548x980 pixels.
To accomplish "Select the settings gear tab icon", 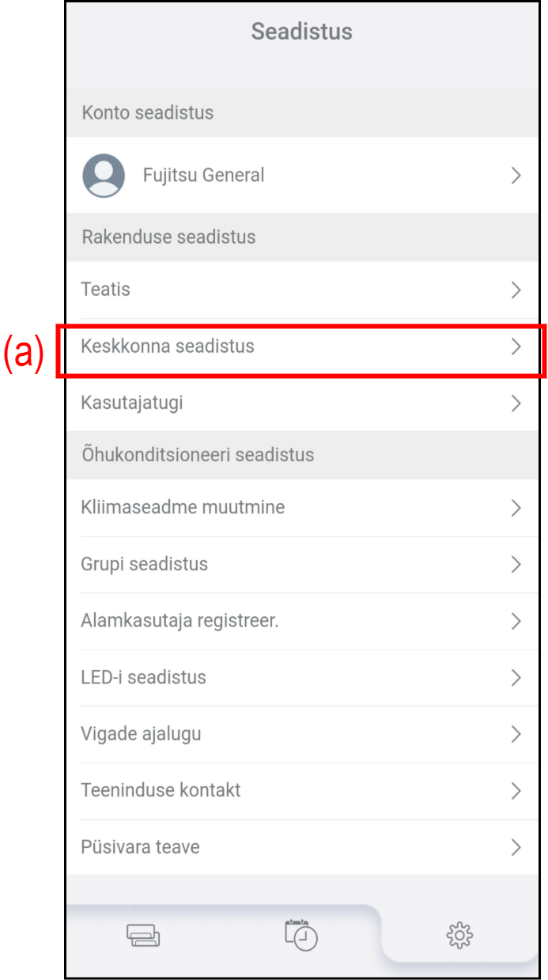I will pos(459,936).
